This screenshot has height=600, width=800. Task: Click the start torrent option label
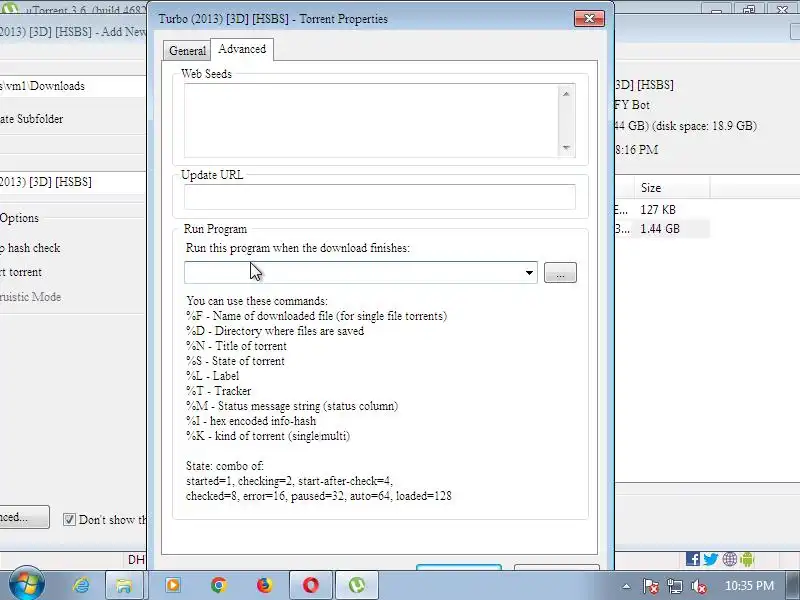pos(21,272)
